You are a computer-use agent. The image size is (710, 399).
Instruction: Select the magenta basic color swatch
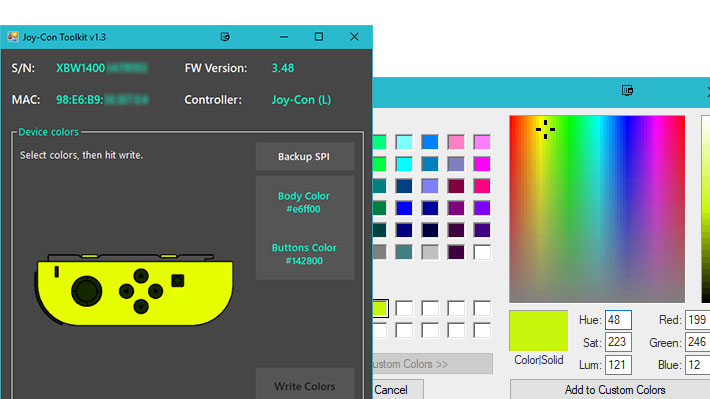482,164
